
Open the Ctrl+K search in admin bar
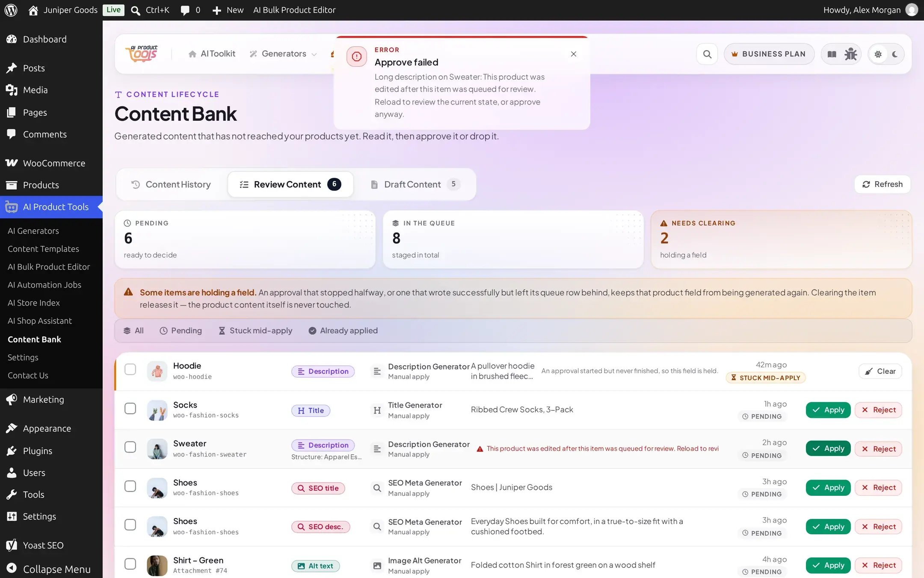click(x=150, y=10)
